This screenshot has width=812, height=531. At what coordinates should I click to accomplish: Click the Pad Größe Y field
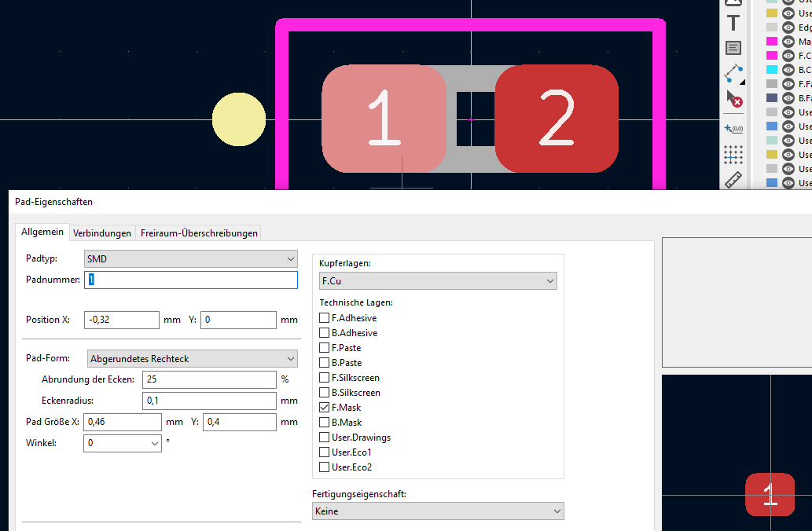click(x=239, y=422)
